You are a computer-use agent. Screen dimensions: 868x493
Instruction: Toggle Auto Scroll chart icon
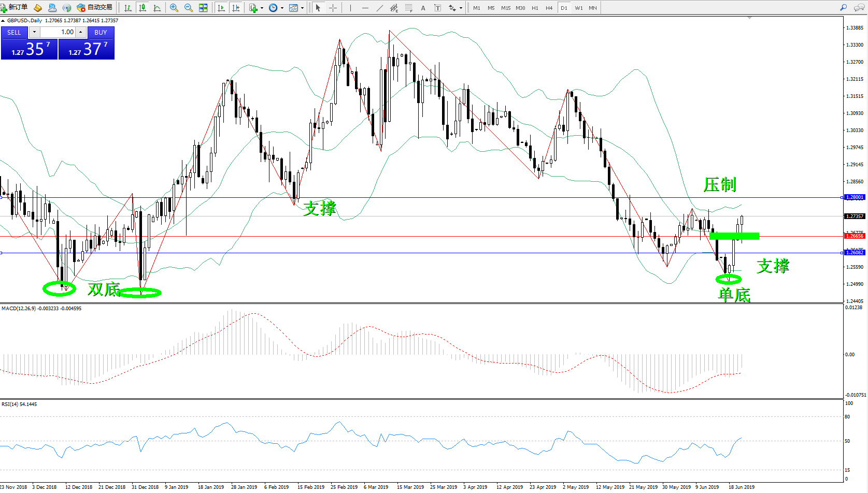pyautogui.click(x=221, y=8)
